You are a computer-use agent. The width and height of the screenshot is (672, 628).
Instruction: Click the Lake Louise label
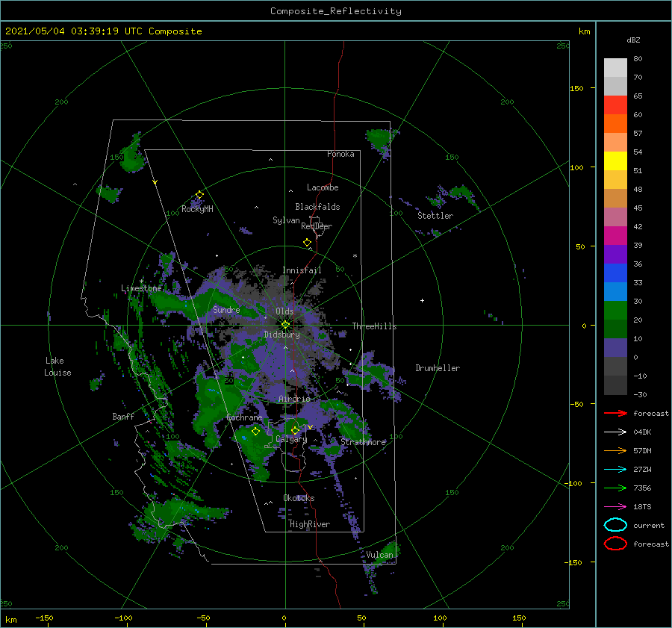[57, 367]
